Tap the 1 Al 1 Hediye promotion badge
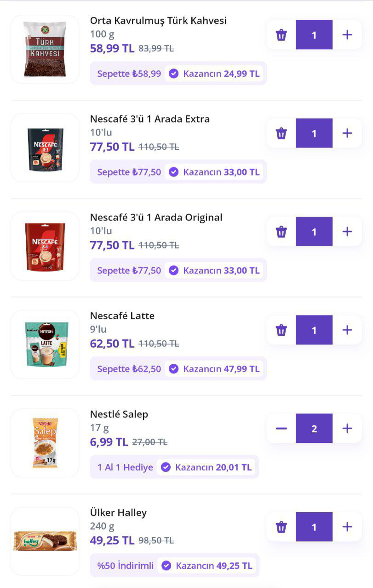373x588 pixels. coord(125,467)
